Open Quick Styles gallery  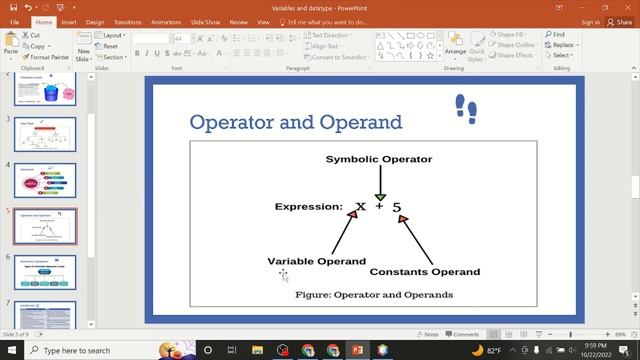click(476, 47)
